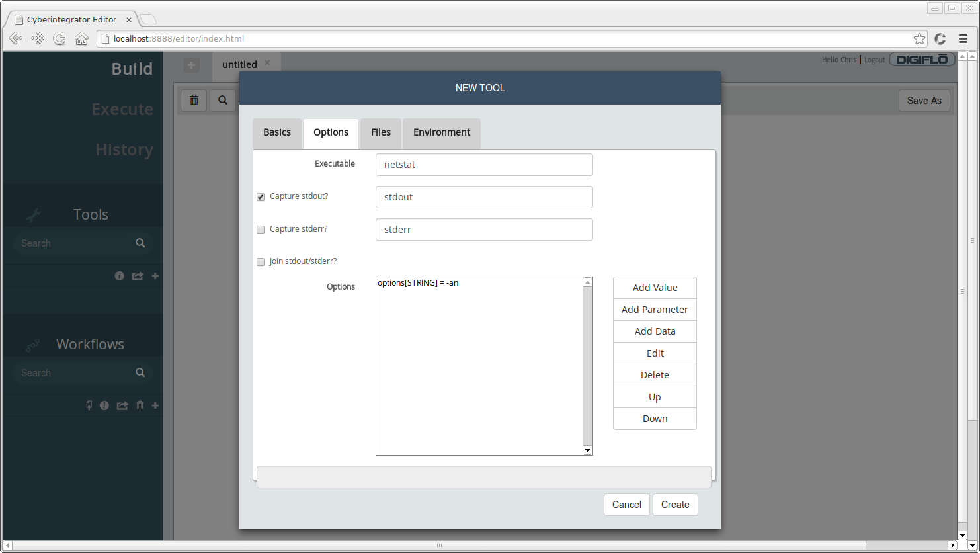Click the Tools info icon
Screen dimensions: 980x553
[x=120, y=276]
